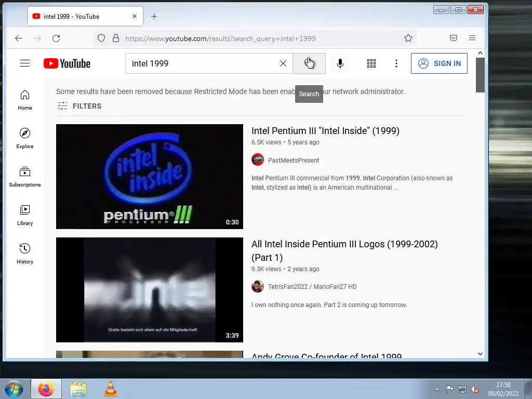532x399 pixels.
Task: Open Windows Explorer from the taskbar
Action: pos(78,389)
